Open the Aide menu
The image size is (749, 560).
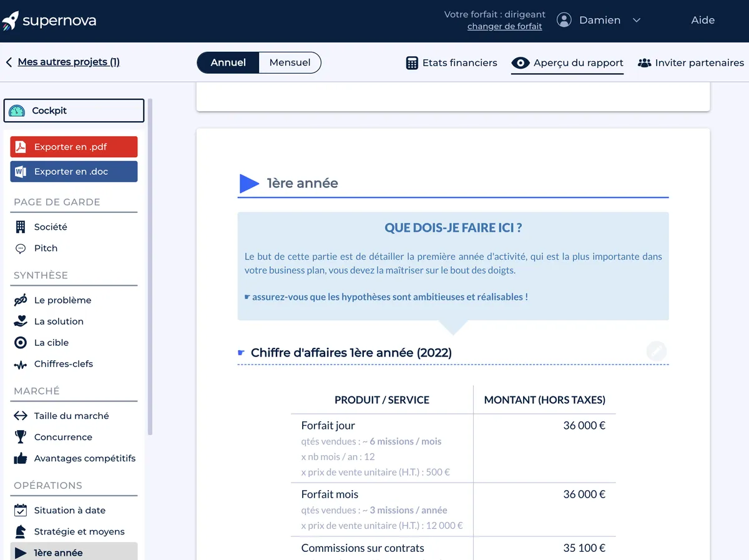click(x=702, y=20)
